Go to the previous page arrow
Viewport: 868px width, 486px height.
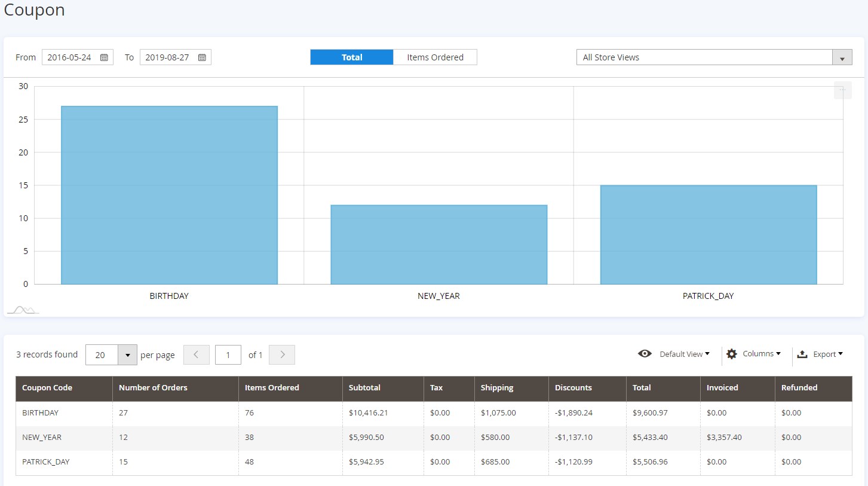(196, 354)
